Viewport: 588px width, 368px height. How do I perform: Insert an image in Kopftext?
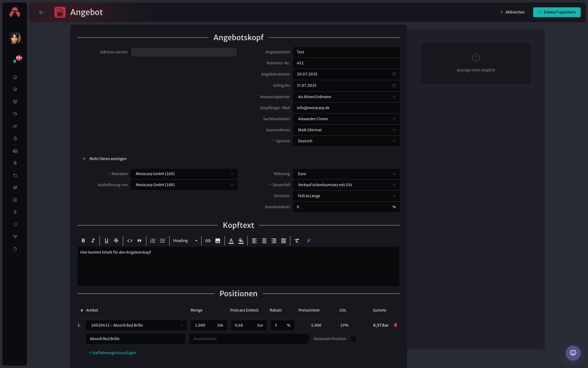coord(218,241)
